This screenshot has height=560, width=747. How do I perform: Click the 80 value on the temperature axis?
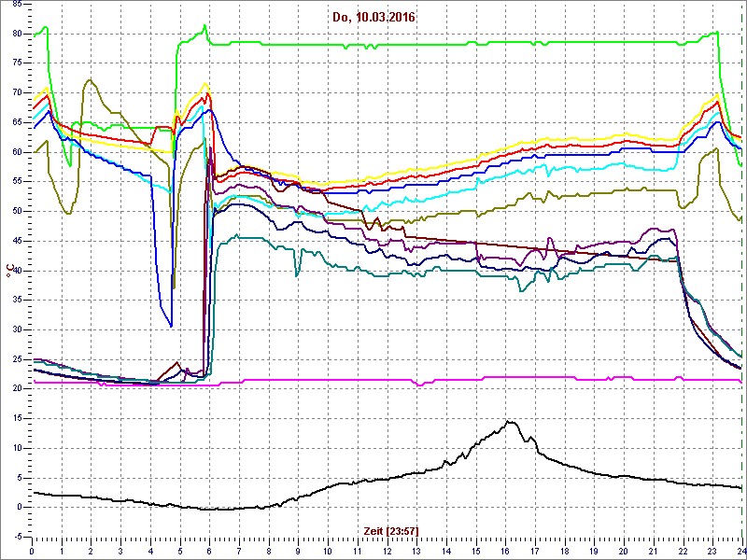(x=16, y=34)
